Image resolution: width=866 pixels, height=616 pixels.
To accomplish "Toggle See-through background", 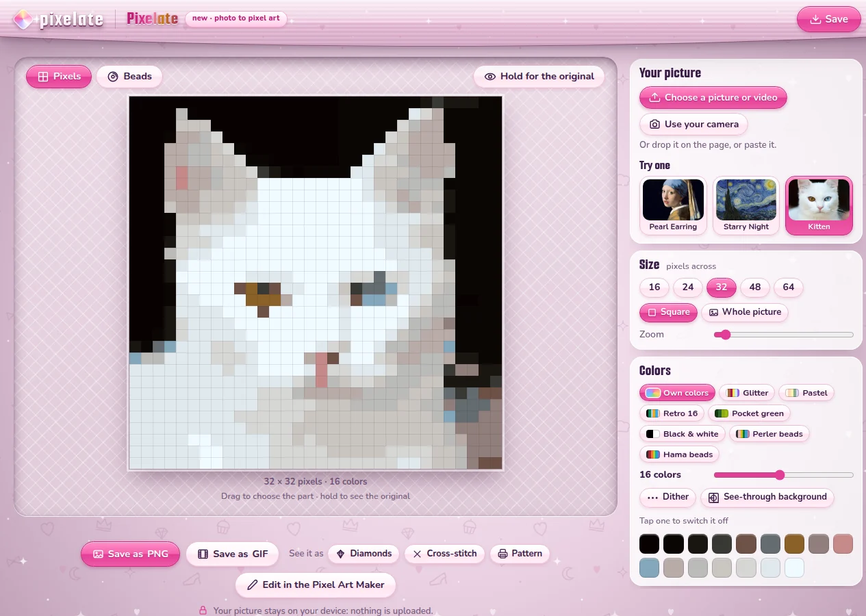I will [x=767, y=497].
